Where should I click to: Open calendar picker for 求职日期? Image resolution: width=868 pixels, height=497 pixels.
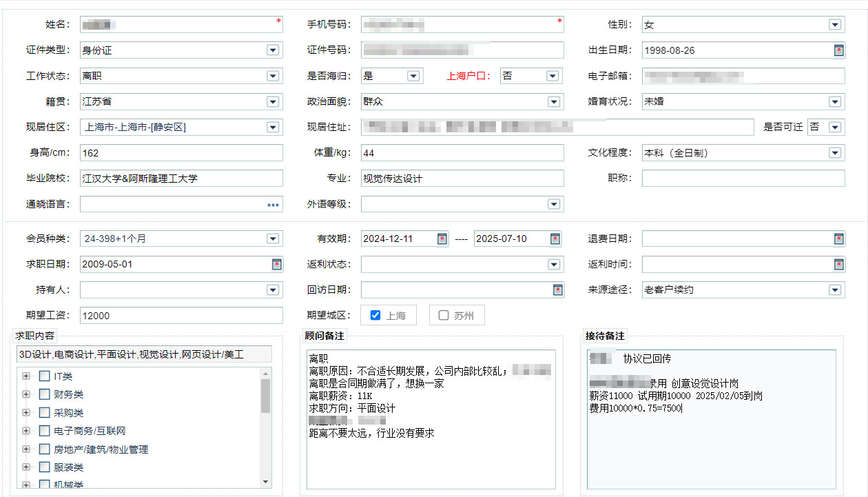(276, 264)
